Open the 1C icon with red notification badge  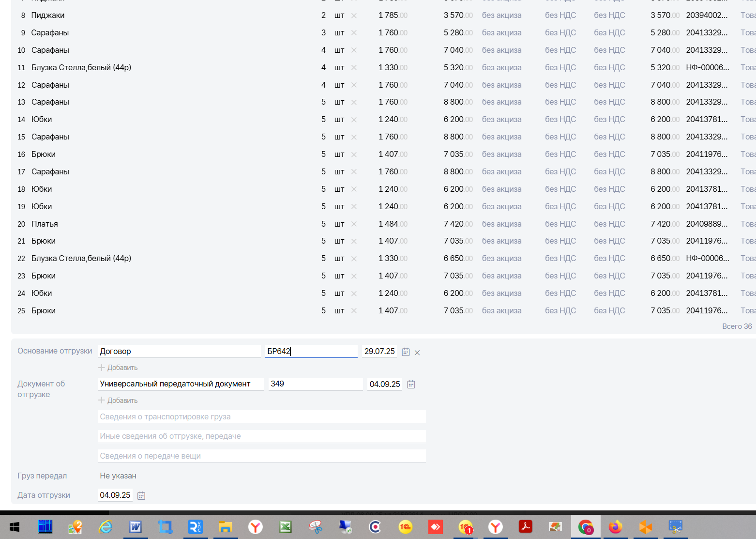[466, 527]
